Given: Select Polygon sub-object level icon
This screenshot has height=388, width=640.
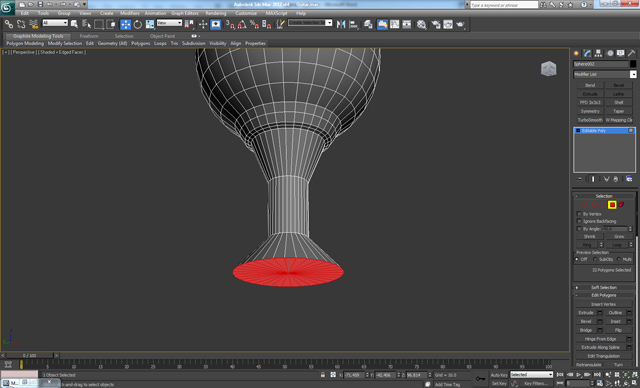Looking at the screenshot, I should [x=612, y=205].
